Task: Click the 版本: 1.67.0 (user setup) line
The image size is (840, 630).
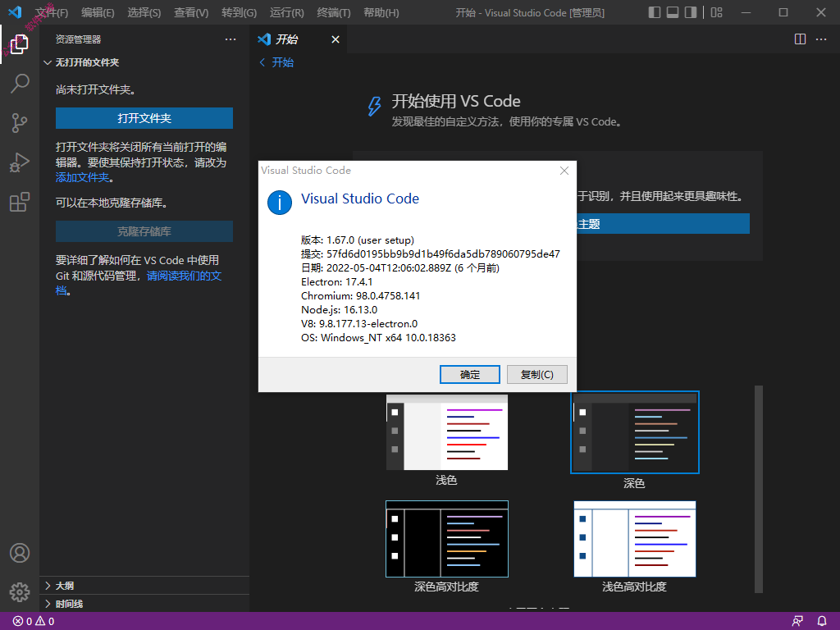Action: [358, 240]
